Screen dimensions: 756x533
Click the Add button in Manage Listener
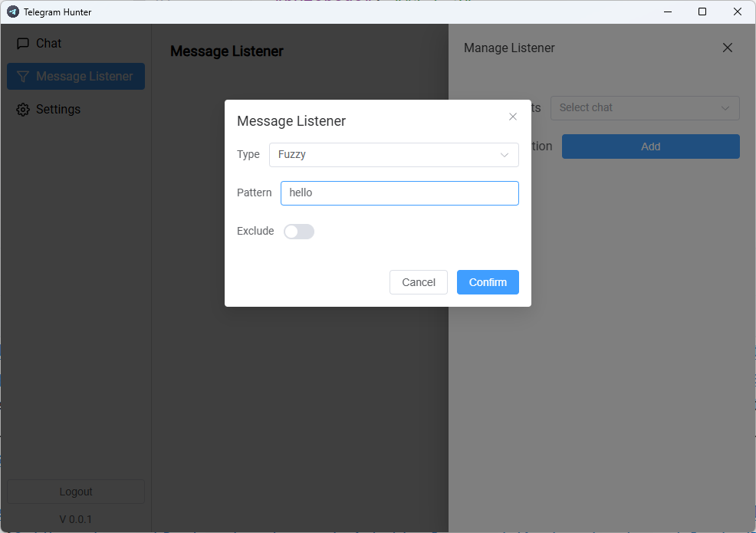coord(650,146)
